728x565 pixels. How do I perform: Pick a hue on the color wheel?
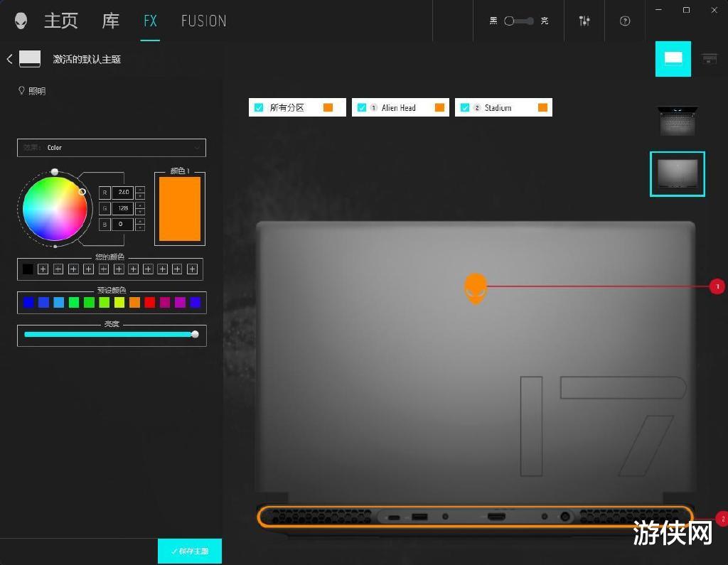(55, 209)
